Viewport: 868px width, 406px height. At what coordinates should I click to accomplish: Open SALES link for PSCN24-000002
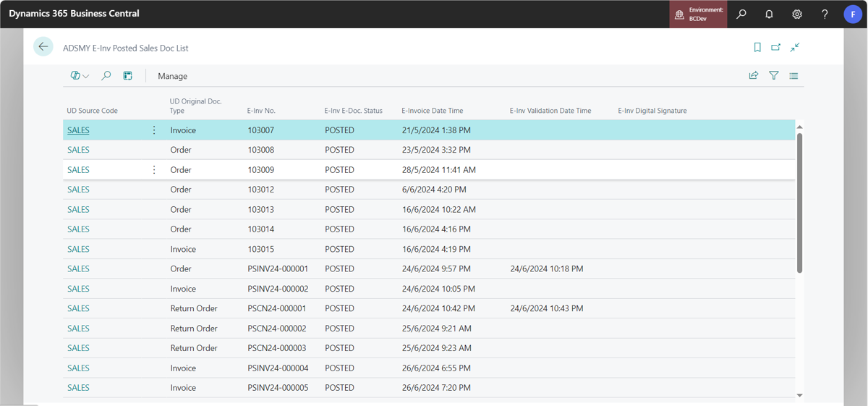(78, 329)
